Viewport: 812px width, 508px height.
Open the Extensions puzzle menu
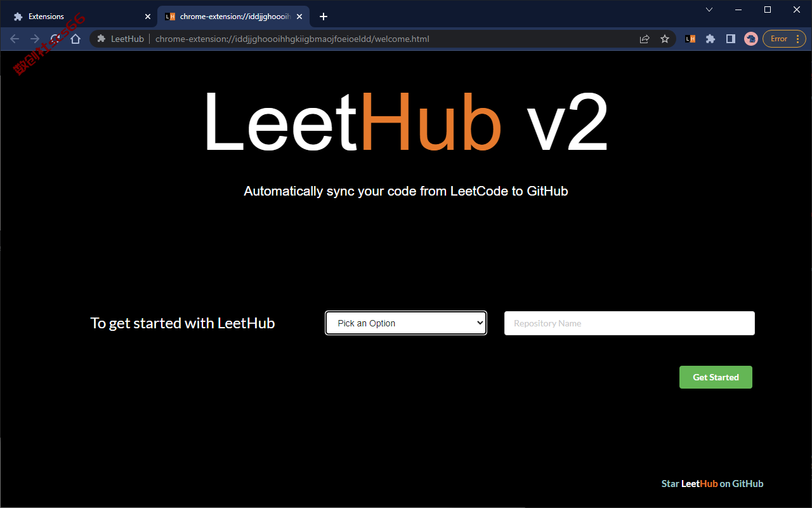tap(710, 39)
